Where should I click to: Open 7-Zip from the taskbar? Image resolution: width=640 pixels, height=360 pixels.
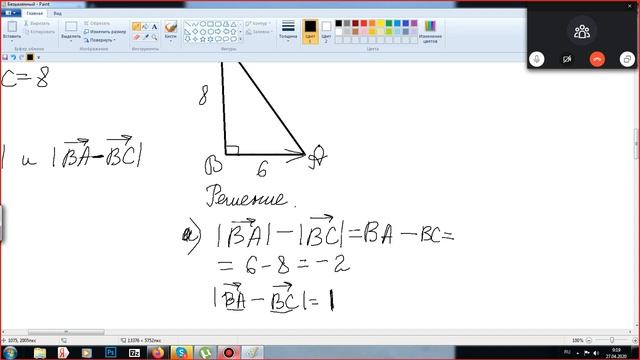(134, 353)
